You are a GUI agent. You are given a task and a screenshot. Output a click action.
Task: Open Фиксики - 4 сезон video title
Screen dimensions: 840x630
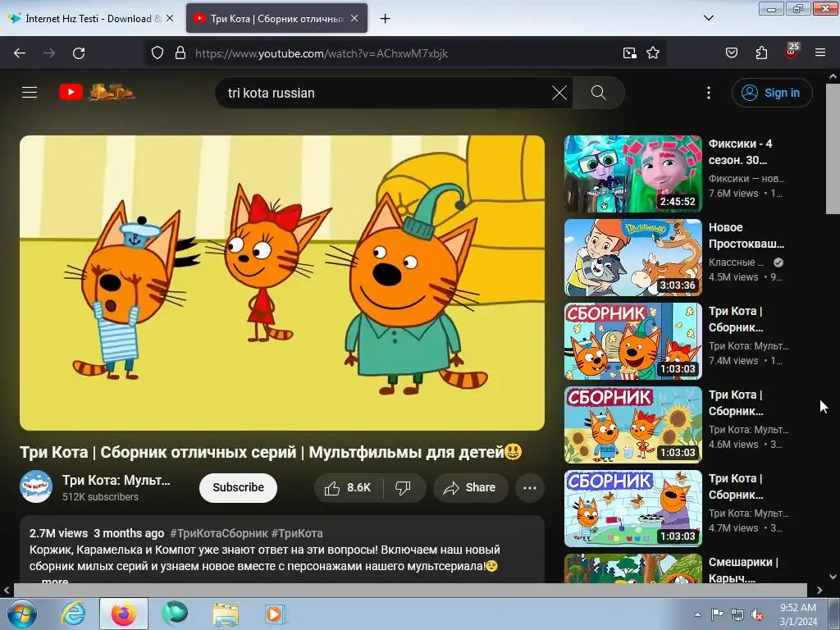741,152
